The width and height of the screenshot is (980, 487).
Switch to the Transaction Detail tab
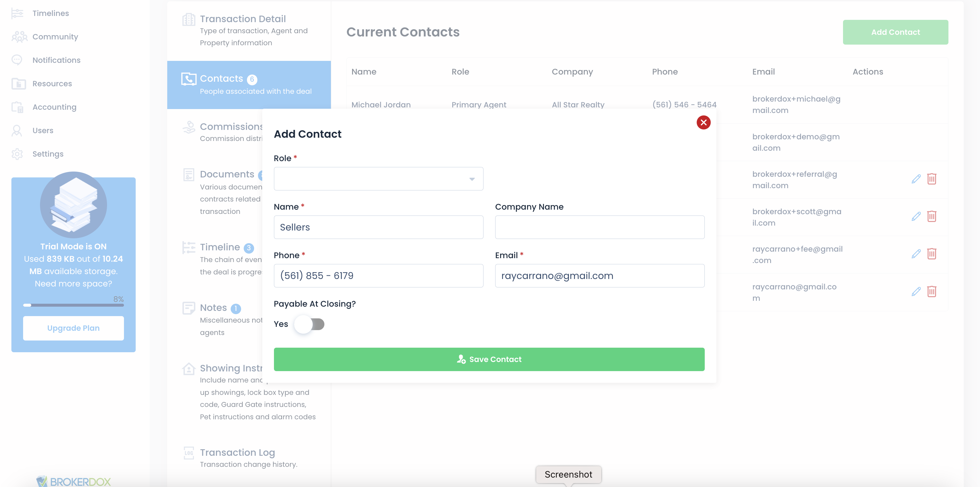[249, 31]
